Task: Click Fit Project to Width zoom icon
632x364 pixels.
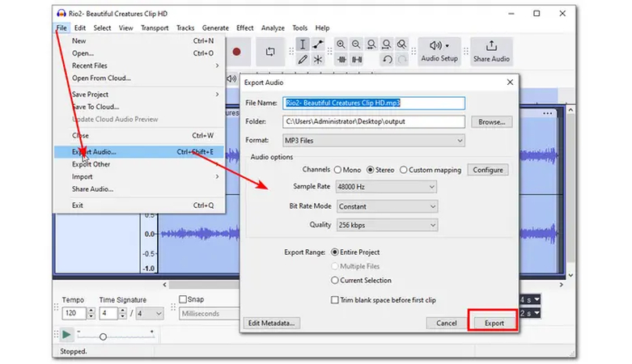Action: pos(387,44)
